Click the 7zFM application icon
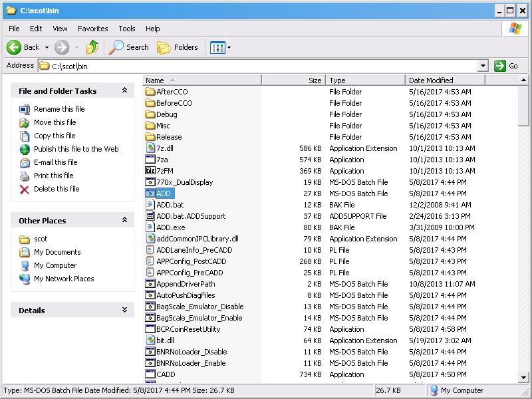Image resolution: width=532 pixels, height=399 pixels. 150,171
